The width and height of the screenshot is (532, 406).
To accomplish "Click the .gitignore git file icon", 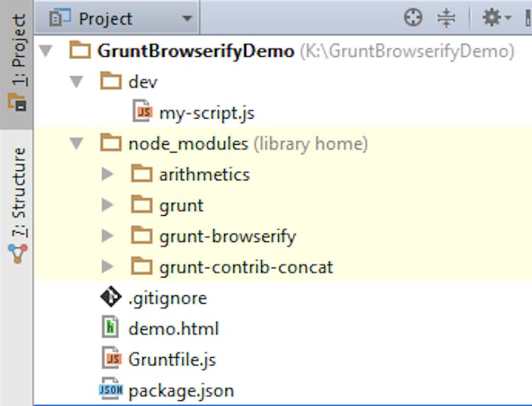I will pyautogui.click(x=111, y=297).
